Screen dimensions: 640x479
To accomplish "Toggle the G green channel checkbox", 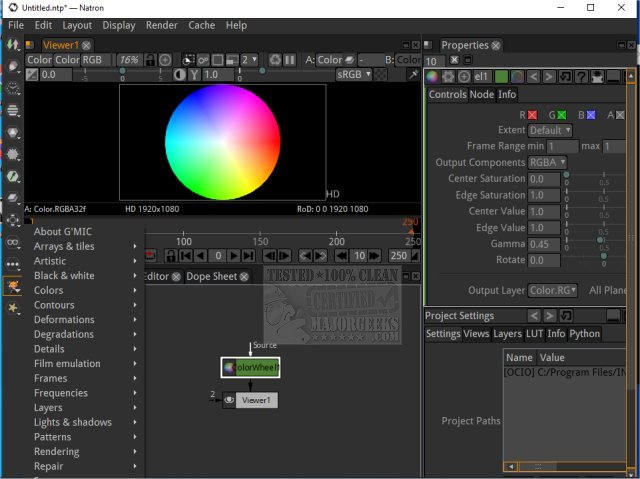I will [x=560, y=116].
